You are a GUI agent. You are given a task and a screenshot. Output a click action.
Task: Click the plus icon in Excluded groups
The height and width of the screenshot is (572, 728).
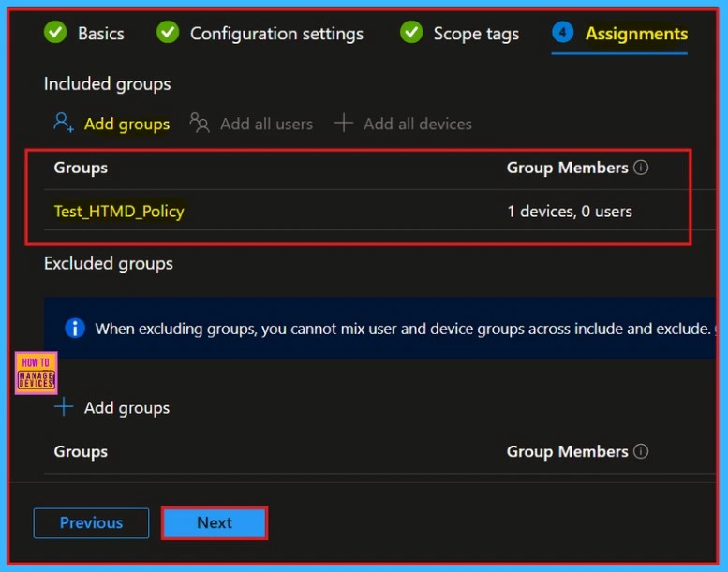point(64,407)
